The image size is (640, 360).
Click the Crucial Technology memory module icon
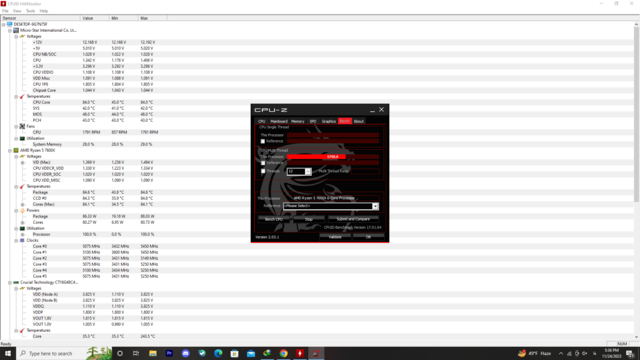pos(16,282)
